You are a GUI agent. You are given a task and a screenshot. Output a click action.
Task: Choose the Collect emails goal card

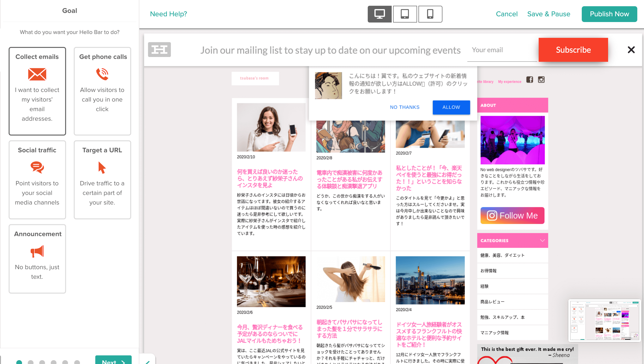37,91
